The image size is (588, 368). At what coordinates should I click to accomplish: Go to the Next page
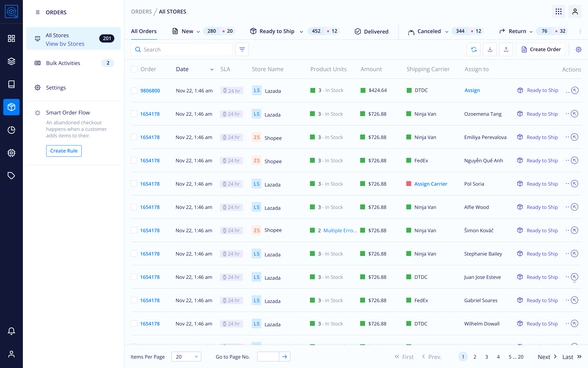(547, 357)
